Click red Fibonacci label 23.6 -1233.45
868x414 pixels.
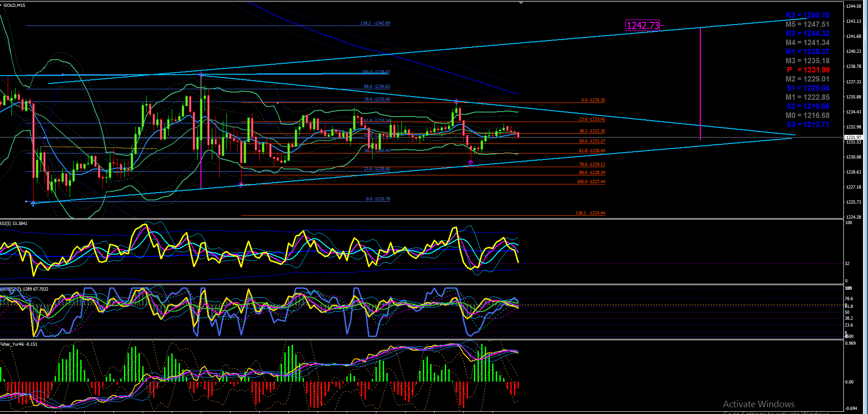pyautogui.click(x=592, y=119)
